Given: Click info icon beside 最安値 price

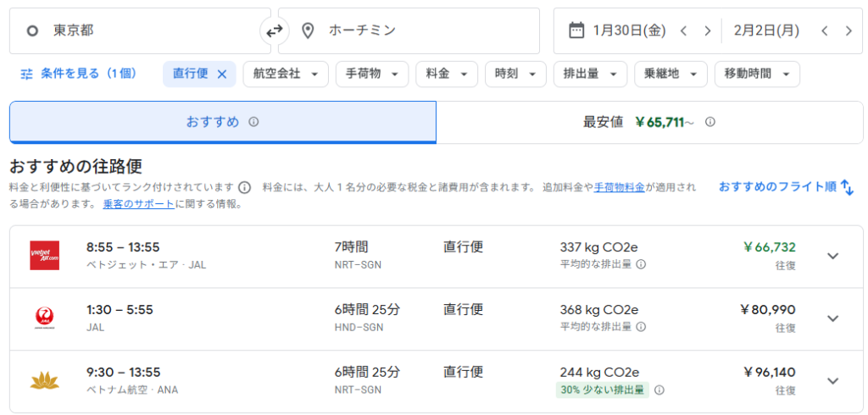Looking at the screenshot, I should click(x=710, y=122).
